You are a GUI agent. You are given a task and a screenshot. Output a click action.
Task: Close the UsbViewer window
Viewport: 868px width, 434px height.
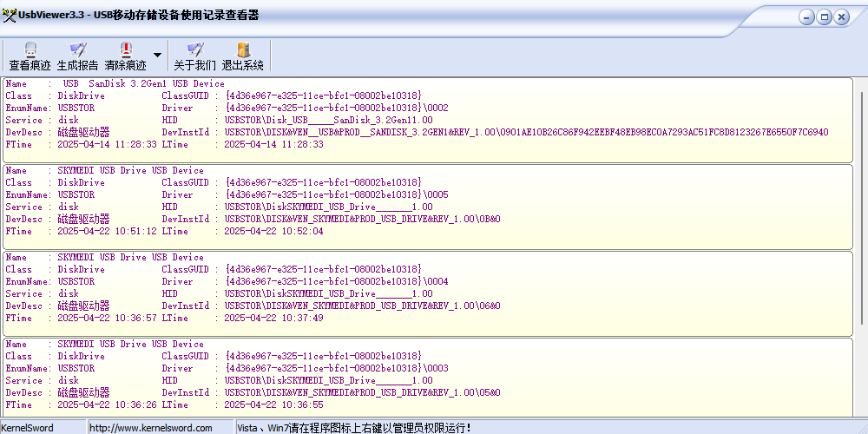[842, 16]
